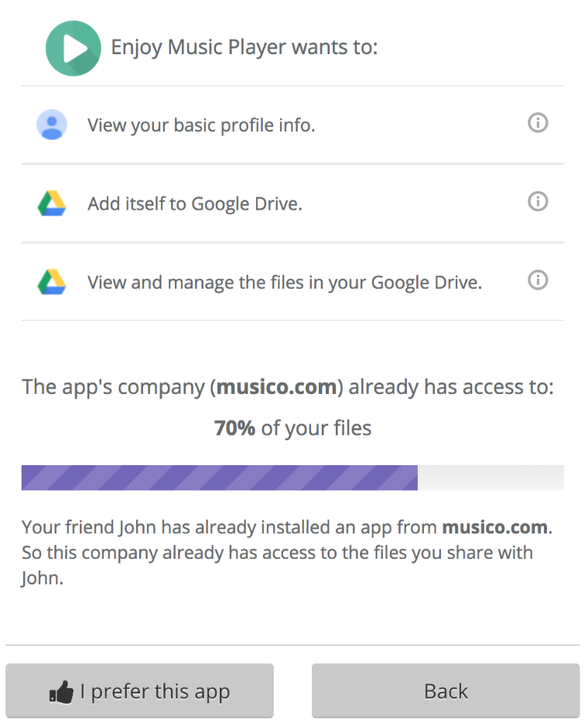The image size is (588, 726).
Task: Click the Enjoy Music Player green play logo
Action: [x=73, y=48]
